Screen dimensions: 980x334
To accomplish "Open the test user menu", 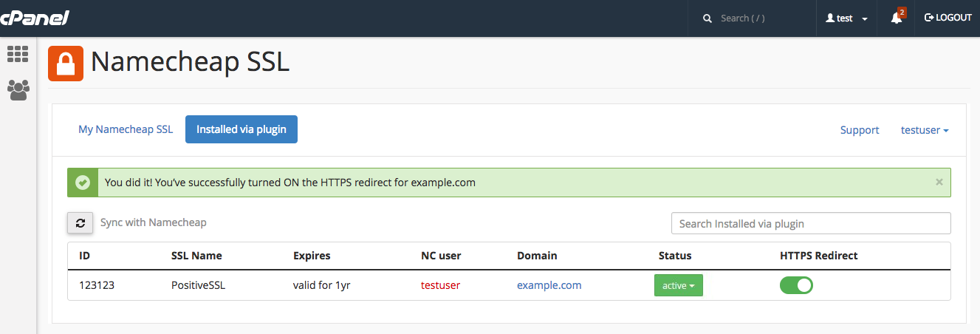I will click(x=846, y=18).
